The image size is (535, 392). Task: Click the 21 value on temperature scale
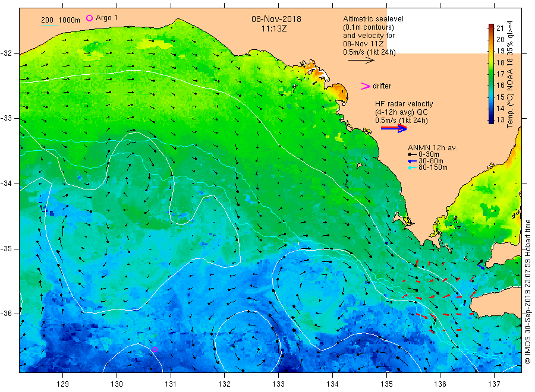click(x=500, y=29)
